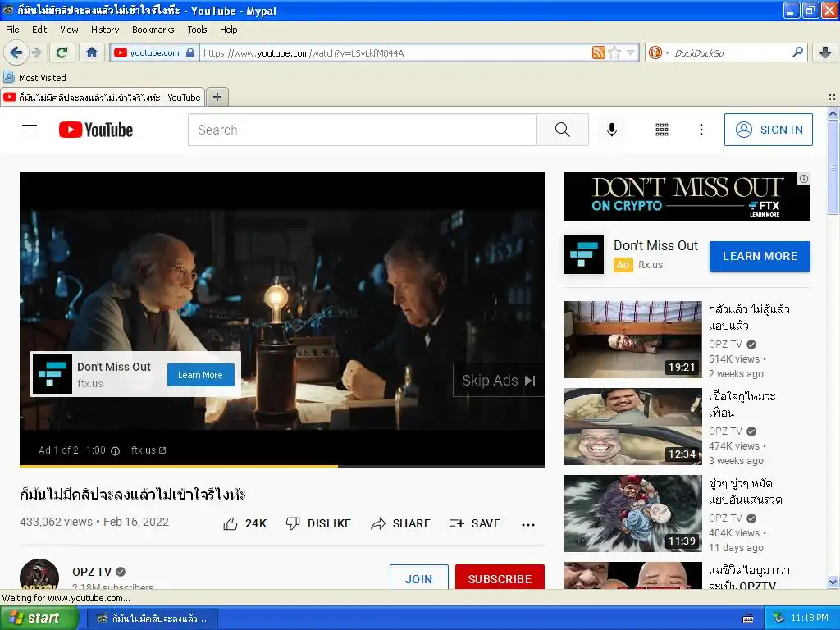The height and width of the screenshot is (630, 840).
Task: Open the History menu
Action: (104, 30)
